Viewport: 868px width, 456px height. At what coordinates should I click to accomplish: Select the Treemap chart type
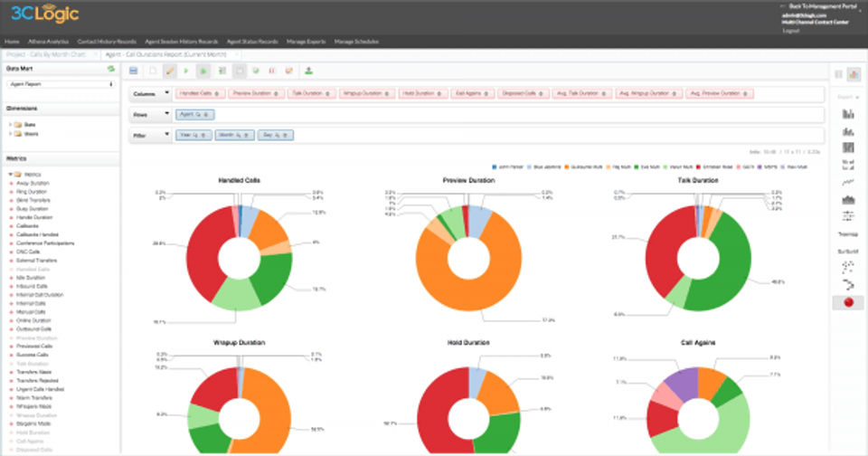847,234
